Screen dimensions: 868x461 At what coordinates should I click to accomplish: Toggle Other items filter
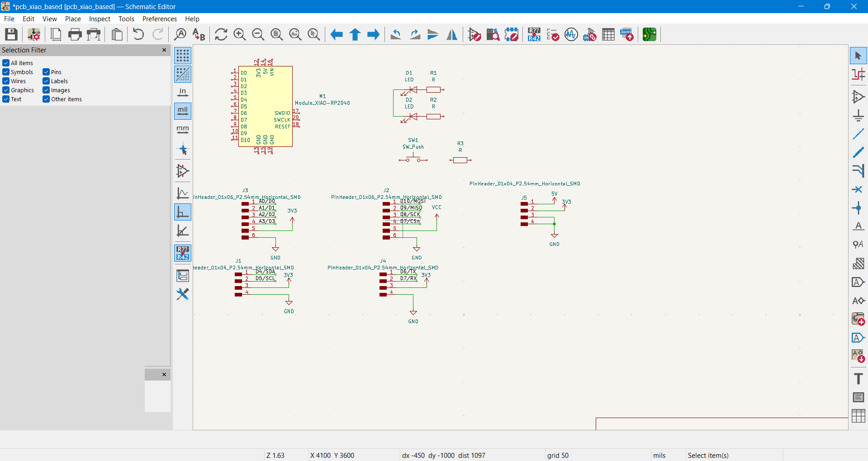point(46,99)
